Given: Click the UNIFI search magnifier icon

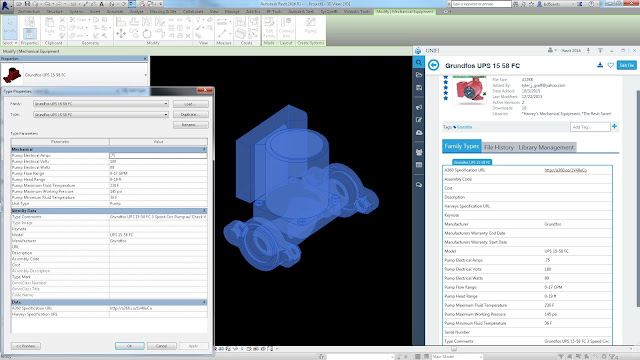Looking at the screenshot, I should [418, 62].
